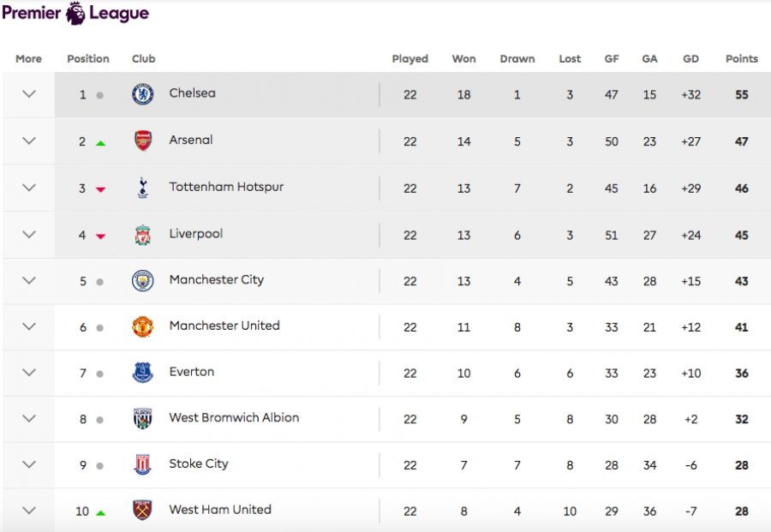Click the Manchester City crest icon
The width and height of the screenshot is (771, 532).
143,281
